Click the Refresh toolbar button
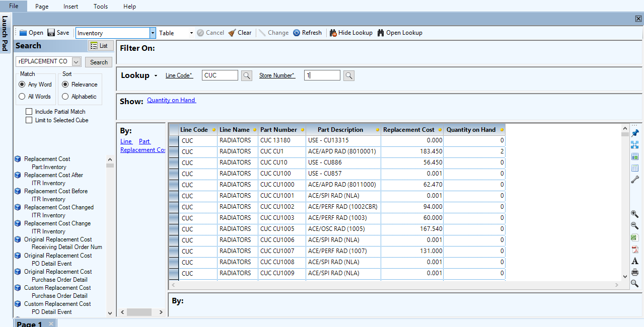 tap(307, 33)
